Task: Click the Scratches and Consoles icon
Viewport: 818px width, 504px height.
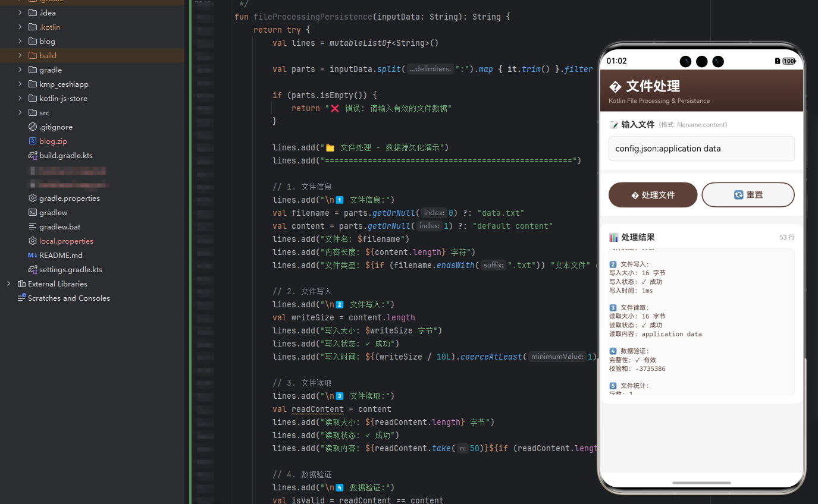Action: [21, 298]
